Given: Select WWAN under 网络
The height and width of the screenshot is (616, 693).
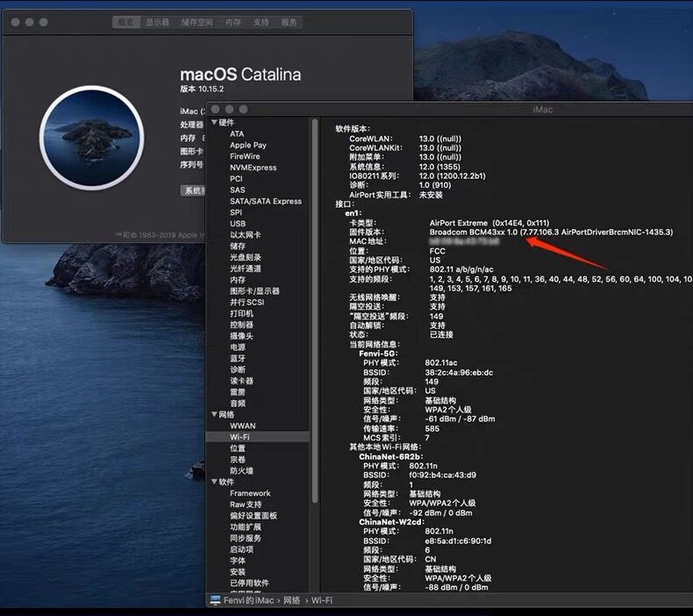Looking at the screenshot, I should (x=242, y=426).
